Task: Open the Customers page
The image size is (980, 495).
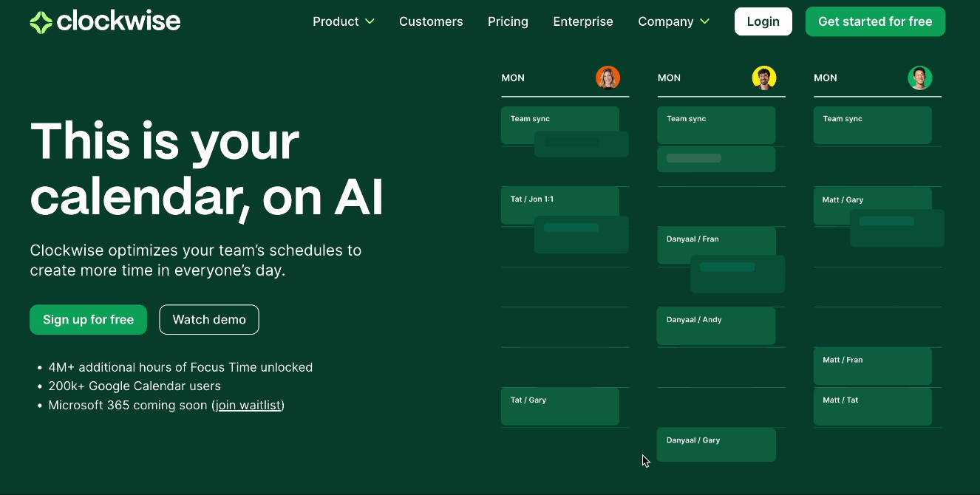Action: tap(431, 21)
